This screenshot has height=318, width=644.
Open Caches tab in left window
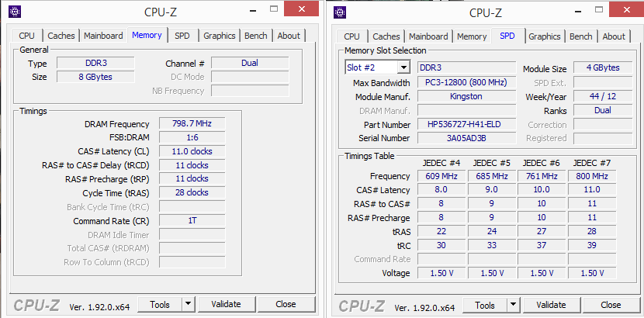coord(61,36)
